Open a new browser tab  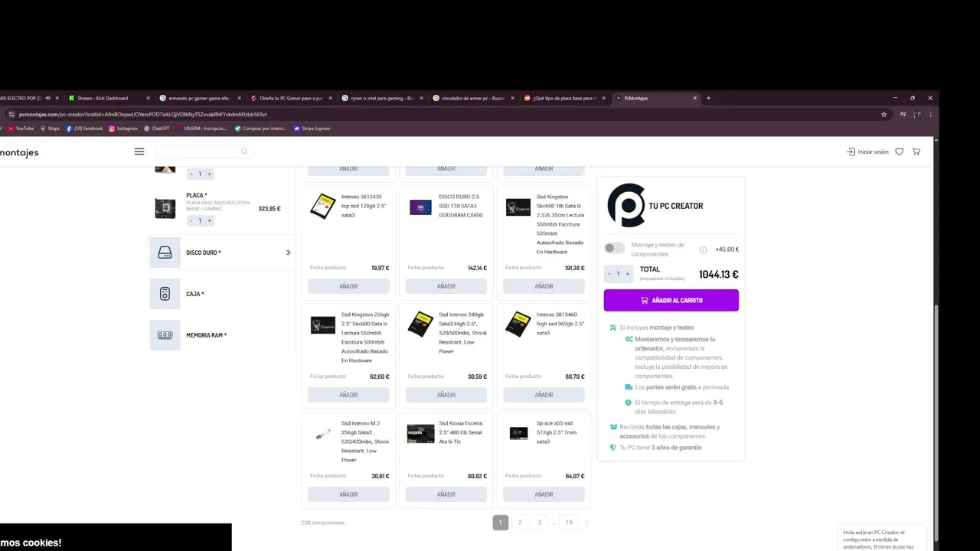708,98
